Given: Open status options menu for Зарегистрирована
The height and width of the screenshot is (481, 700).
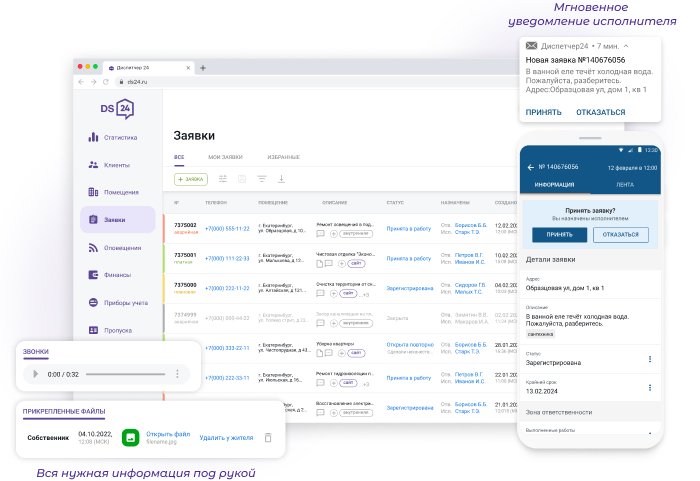Looking at the screenshot, I should point(649,359).
